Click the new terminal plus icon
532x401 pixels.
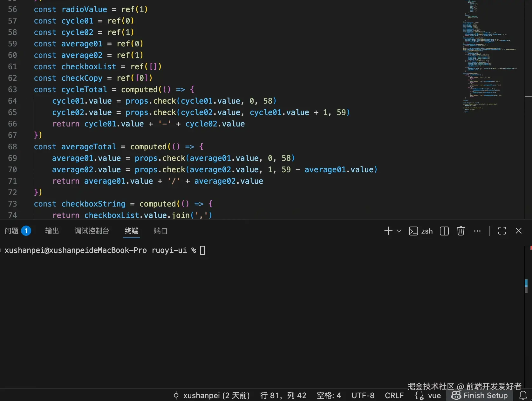click(x=388, y=231)
